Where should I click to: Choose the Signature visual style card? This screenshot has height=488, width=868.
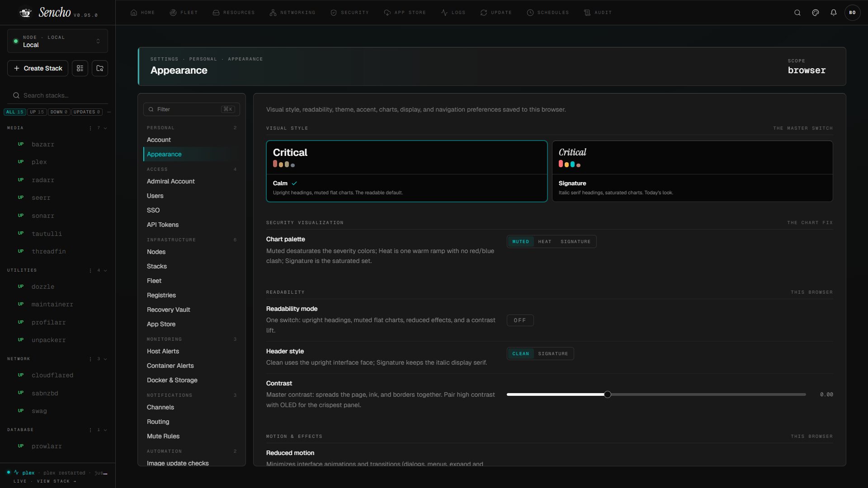pos(692,171)
